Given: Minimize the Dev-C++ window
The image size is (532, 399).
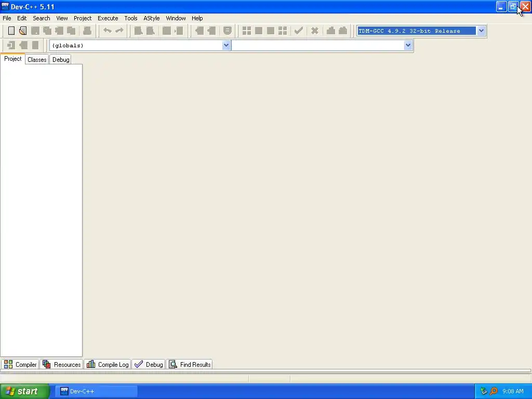Looking at the screenshot, I should pos(501,6).
